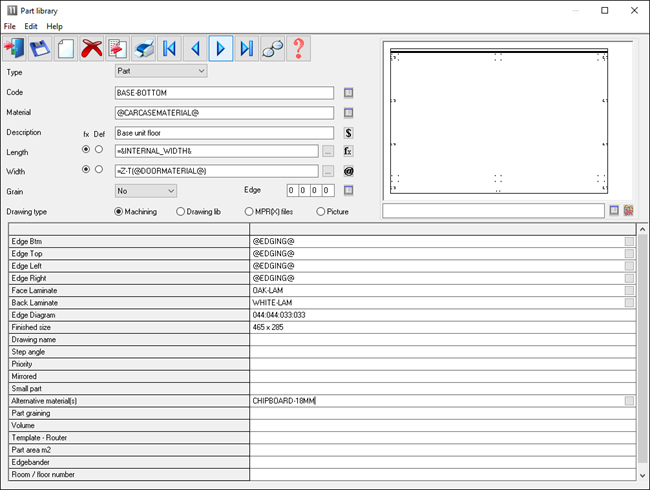Click the dollar sign button beside Description
Screen dimensions: 650x490
coord(349,132)
